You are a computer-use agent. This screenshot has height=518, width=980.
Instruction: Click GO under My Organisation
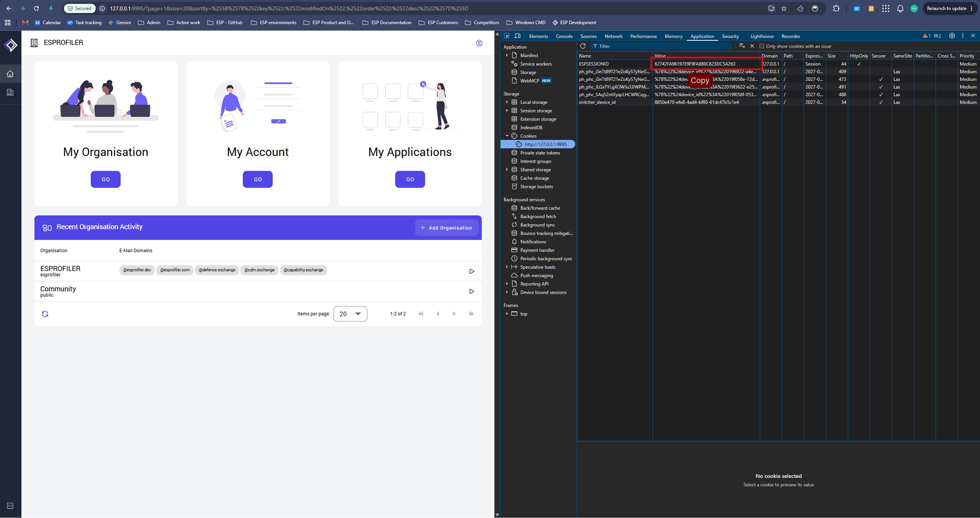[x=105, y=179]
